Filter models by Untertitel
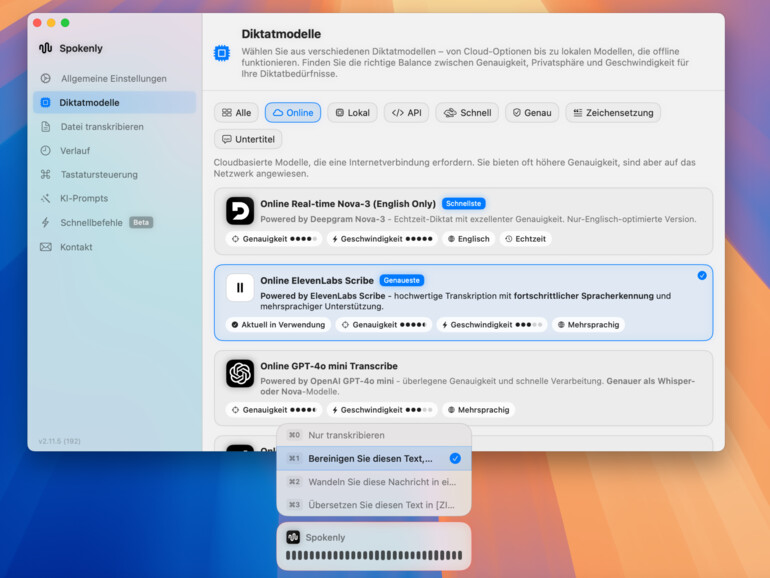The image size is (770, 578). (248, 139)
